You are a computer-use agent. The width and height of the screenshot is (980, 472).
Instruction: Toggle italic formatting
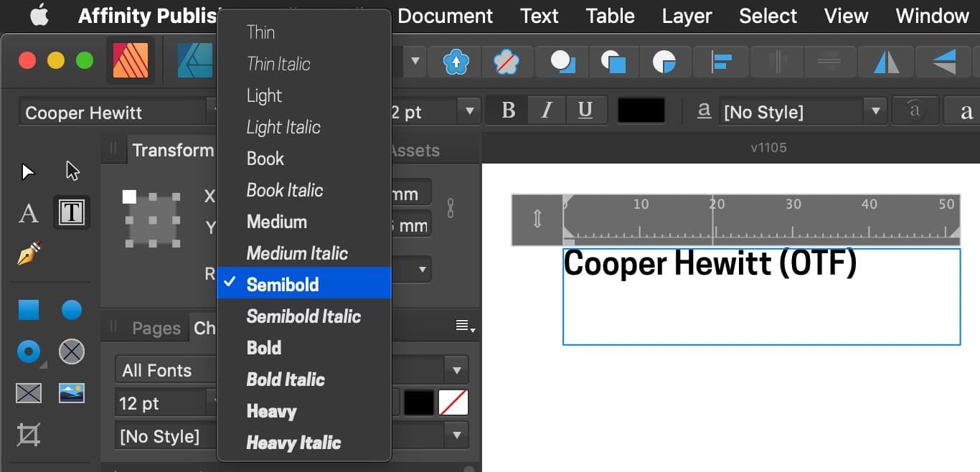pyautogui.click(x=546, y=110)
